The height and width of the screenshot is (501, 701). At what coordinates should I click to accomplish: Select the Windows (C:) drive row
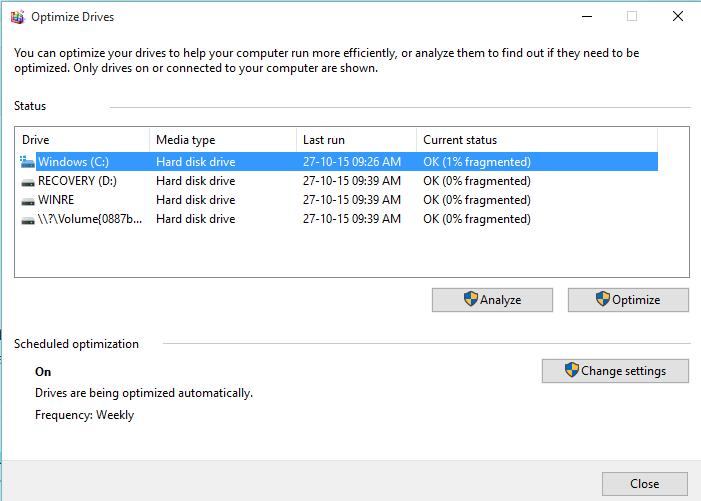(x=338, y=162)
